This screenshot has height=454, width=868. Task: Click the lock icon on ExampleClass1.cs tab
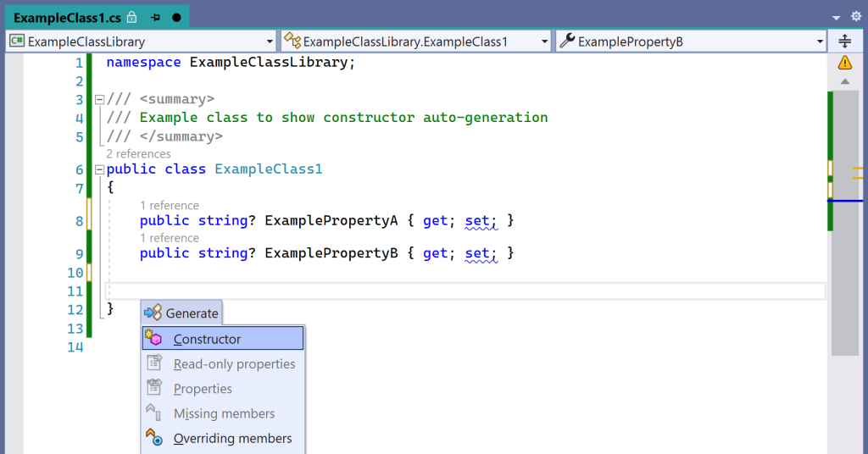pyautogui.click(x=131, y=17)
